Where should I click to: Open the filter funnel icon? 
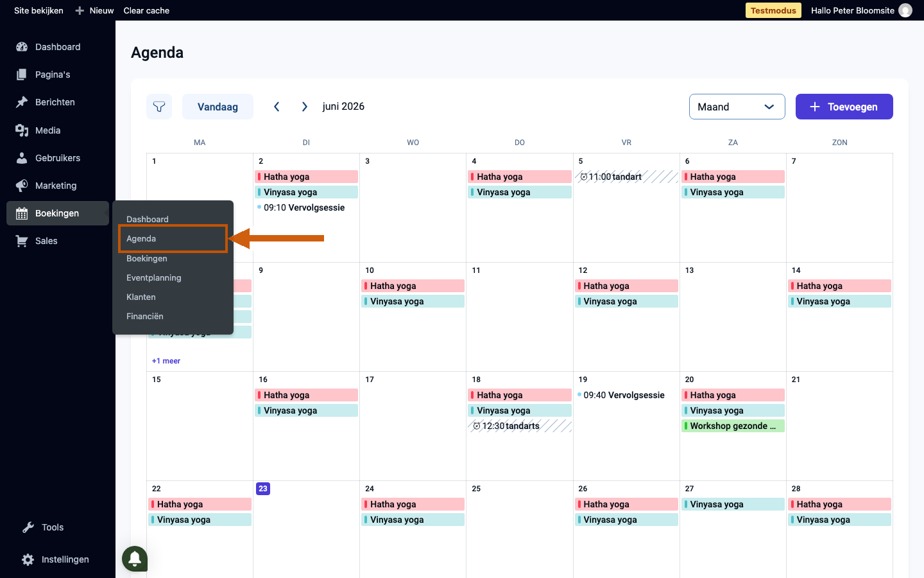[159, 107]
